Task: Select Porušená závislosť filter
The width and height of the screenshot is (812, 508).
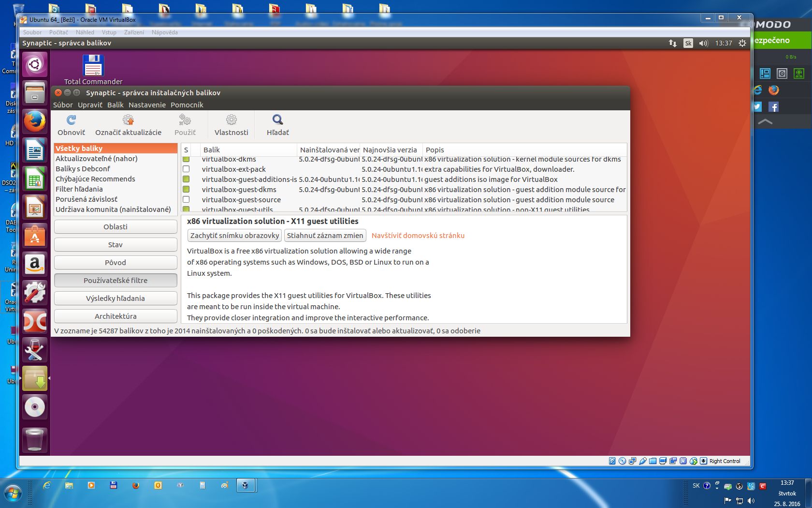Action: point(116,199)
